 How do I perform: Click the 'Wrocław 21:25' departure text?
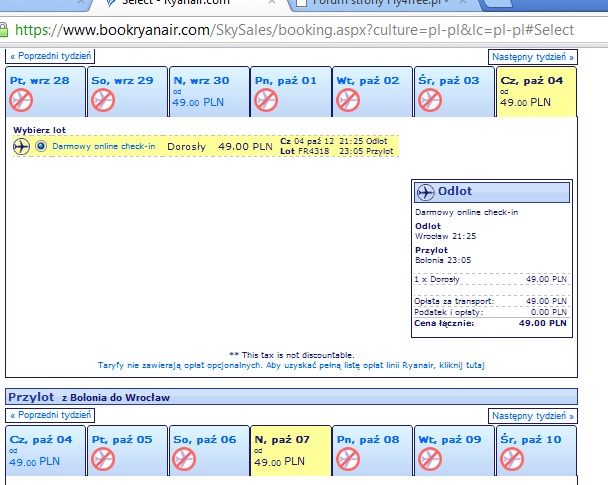[x=446, y=236]
